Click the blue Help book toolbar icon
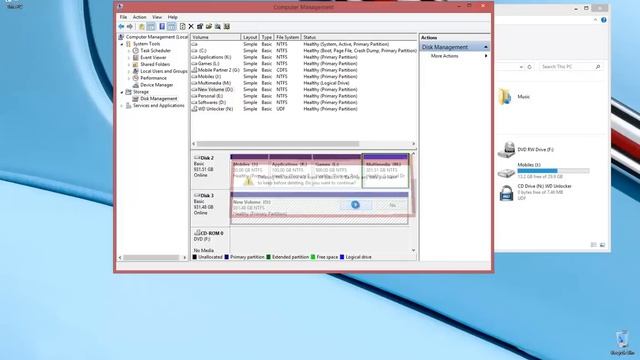This screenshot has width=640, height=360. click(x=162, y=27)
